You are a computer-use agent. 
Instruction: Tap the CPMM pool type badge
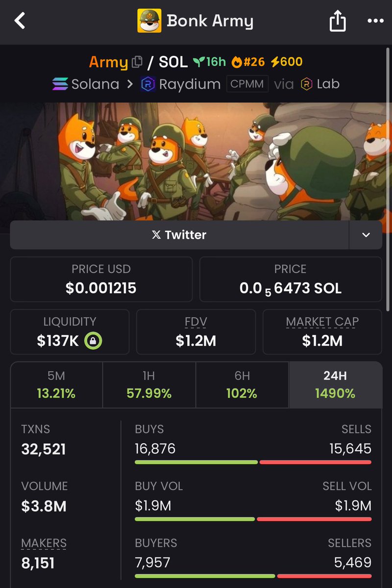coord(247,84)
